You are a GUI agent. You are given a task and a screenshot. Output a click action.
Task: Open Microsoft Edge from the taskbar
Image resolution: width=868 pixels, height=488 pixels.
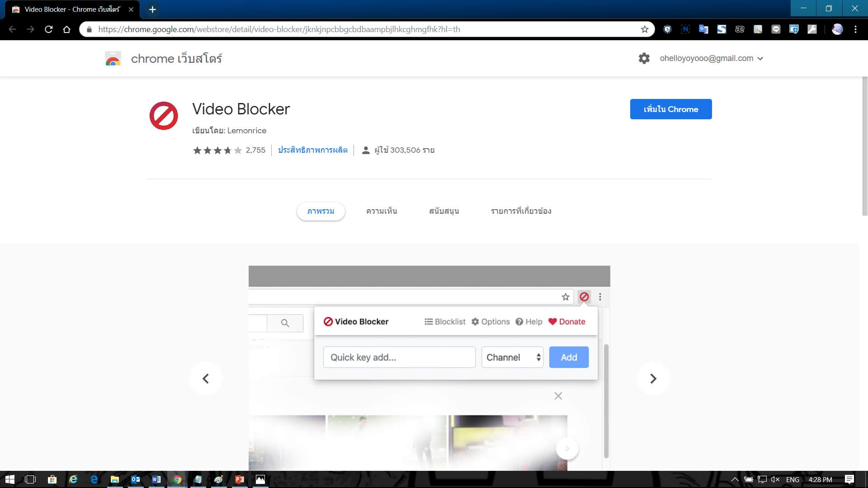94,479
